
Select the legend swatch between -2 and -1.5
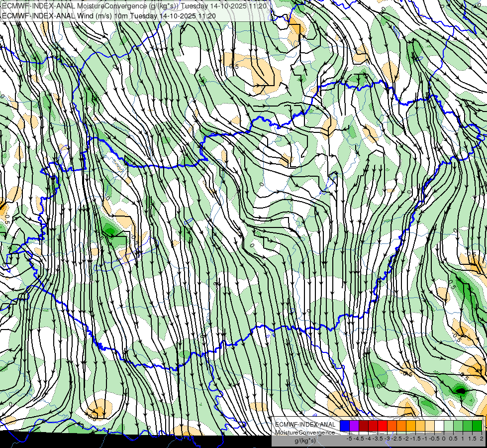tap(411, 426)
